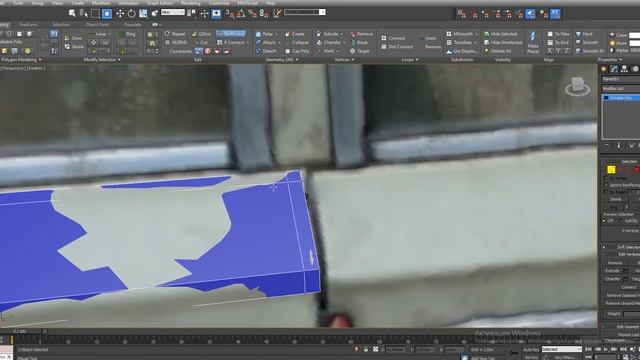Image resolution: width=640 pixels, height=360 pixels.
Task: Click the Detach geometry tool
Action: coord(266,51)
